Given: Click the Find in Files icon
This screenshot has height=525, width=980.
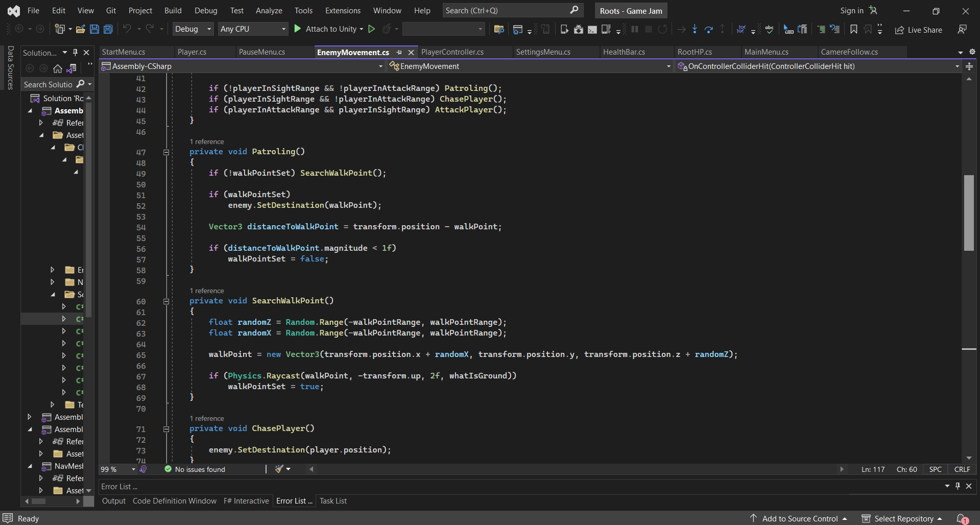Looking at the screenshot, I should click(x=499, y=29).
